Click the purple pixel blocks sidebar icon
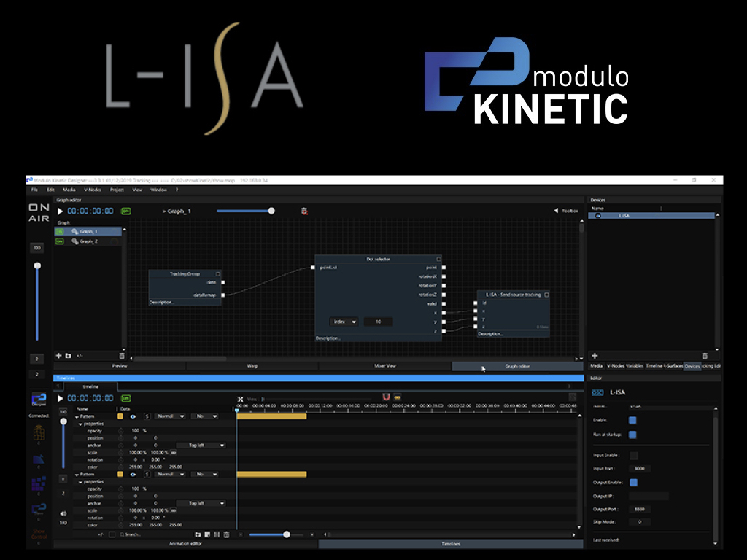 click(x=39, y=484)
